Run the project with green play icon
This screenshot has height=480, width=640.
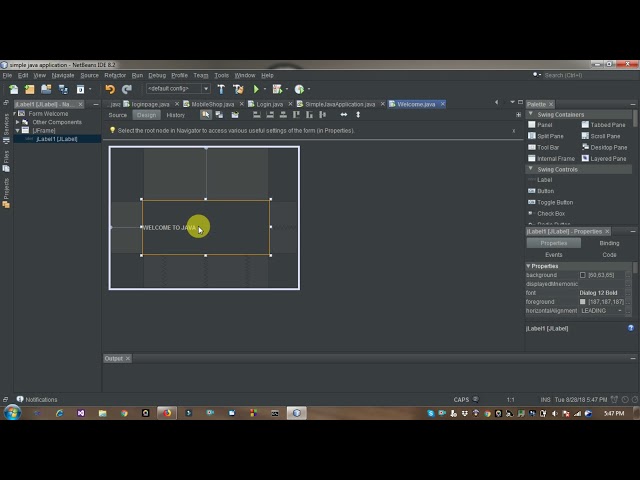point(256,89)
